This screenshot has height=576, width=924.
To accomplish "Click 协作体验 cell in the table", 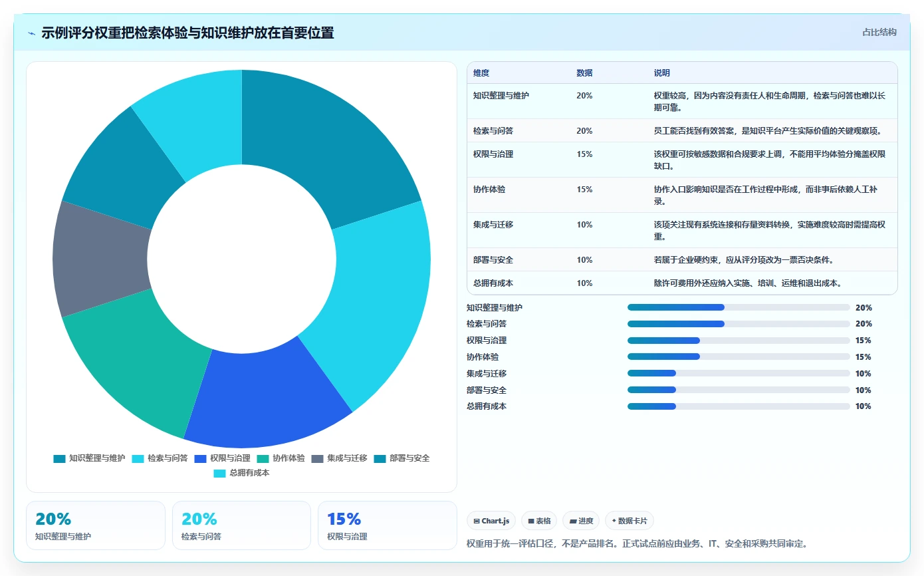I will (489, 189).
